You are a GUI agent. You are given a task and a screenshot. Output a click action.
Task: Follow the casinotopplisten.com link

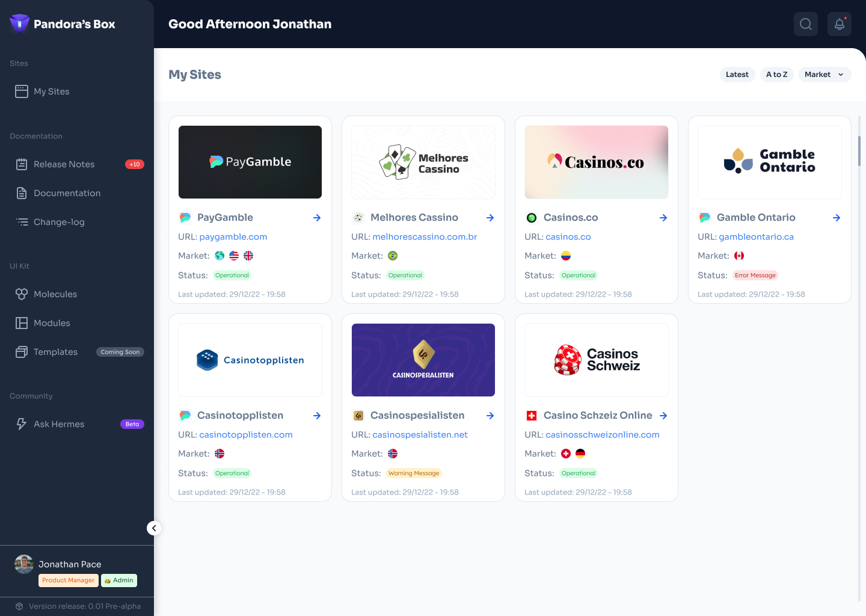pyautogui.click(x=246, y=435)
